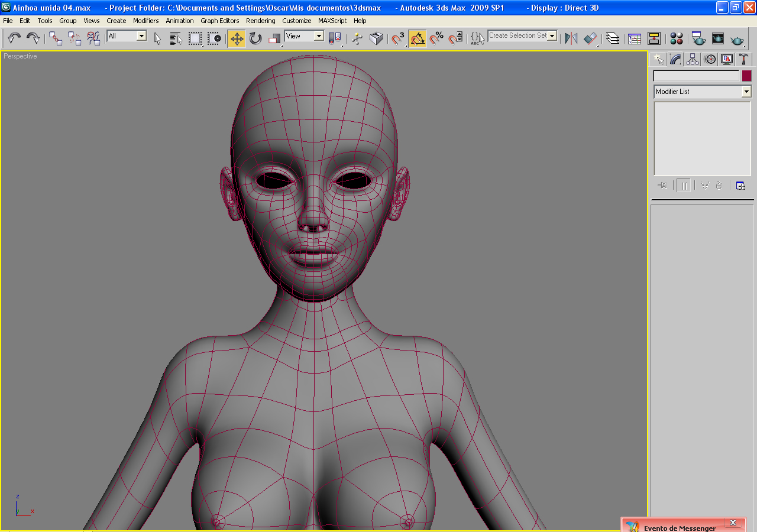This screenshot has height=532, width=757.
Task: Activate the Select and Link tool
Action: coord(56,38)
